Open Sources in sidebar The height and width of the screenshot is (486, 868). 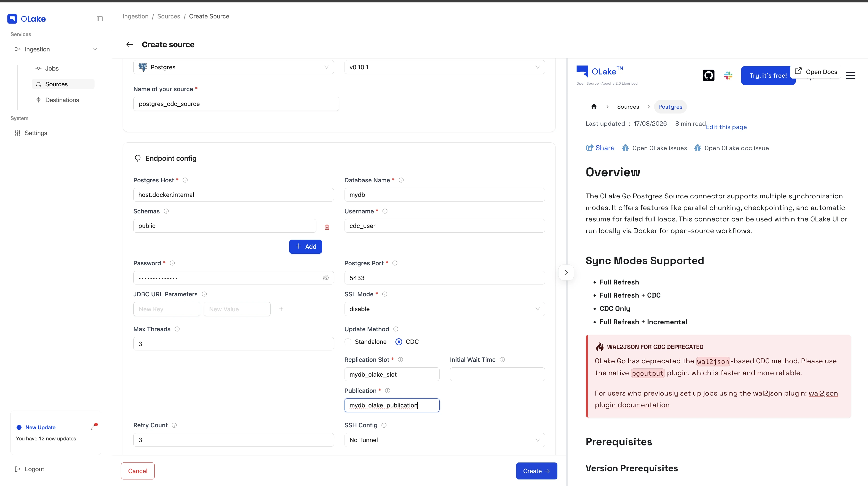click(x=63, y=84)
